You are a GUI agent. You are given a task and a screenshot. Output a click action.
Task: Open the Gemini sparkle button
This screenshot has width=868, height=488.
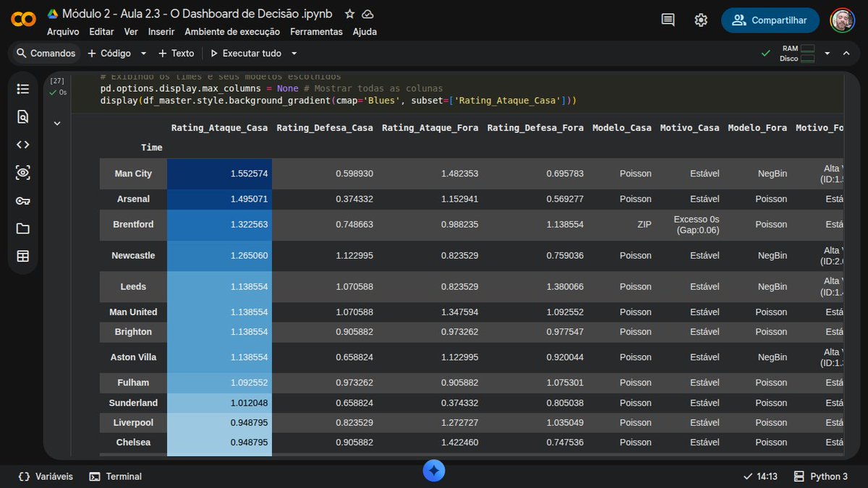(434, 471)
